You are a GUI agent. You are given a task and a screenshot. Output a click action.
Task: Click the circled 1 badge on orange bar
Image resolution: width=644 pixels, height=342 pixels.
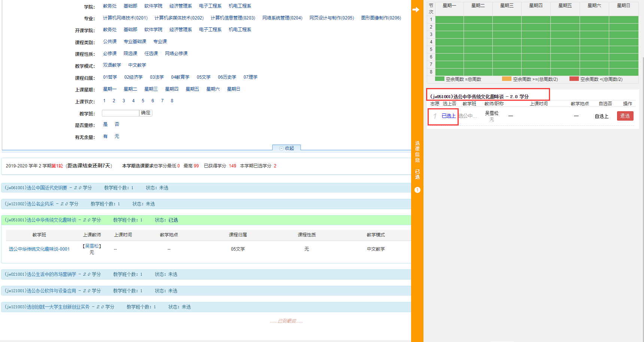tap(417, 190)
